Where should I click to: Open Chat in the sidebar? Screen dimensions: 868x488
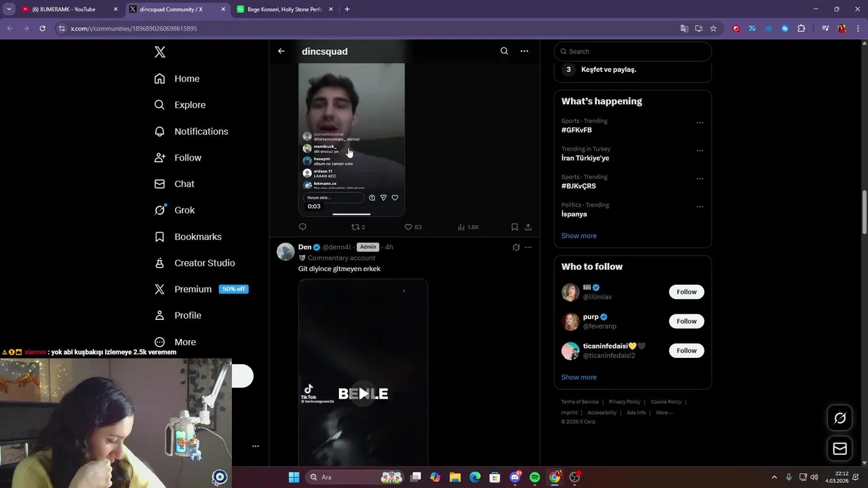pyautogui.click(x=174, y=184)
